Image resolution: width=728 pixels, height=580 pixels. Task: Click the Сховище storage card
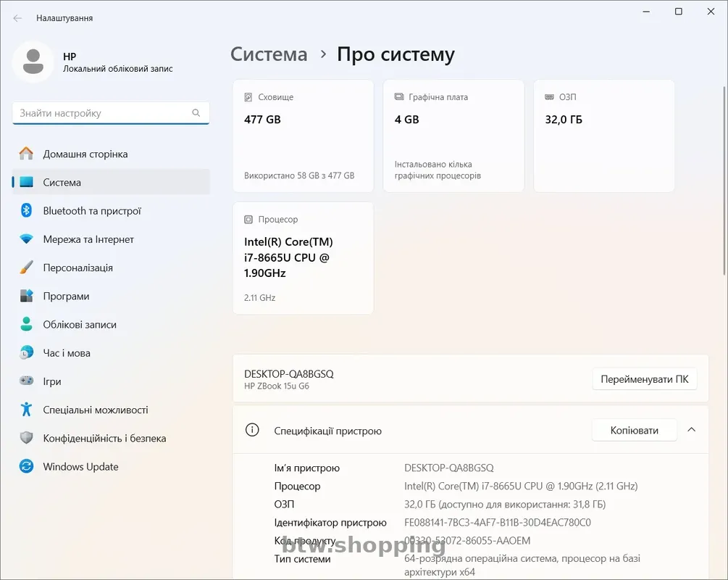[x=303, y=136]
